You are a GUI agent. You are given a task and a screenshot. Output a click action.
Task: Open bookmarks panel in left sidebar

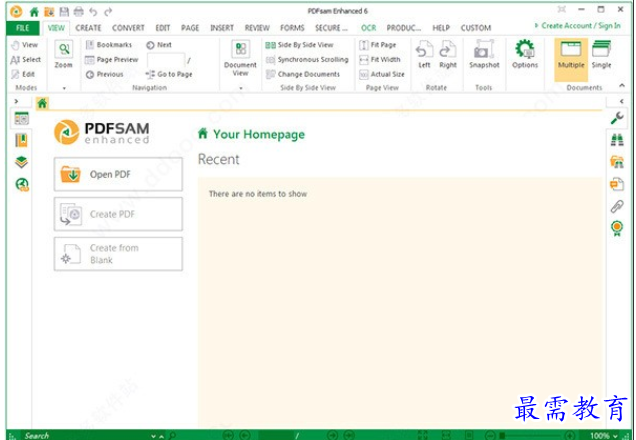click(x=21, y=140)
